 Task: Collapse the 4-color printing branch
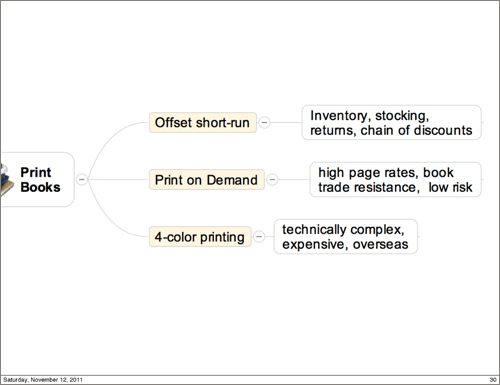(x=259, y=237)
